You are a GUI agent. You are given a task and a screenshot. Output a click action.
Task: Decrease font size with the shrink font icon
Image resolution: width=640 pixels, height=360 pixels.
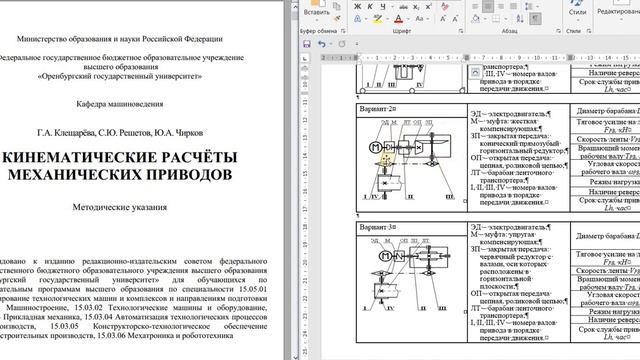coord(456,19)
